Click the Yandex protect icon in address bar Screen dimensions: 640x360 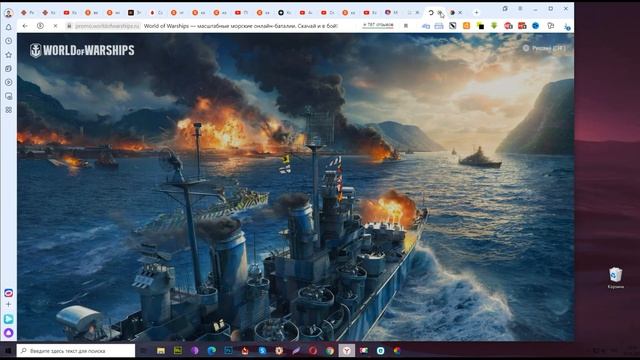click(x=40, y=26)
